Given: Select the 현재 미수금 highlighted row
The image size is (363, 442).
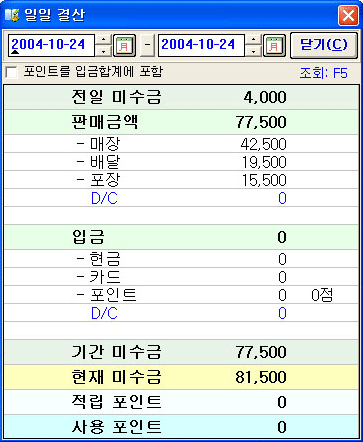Looking at the screenshot, I should click(182, 377).
